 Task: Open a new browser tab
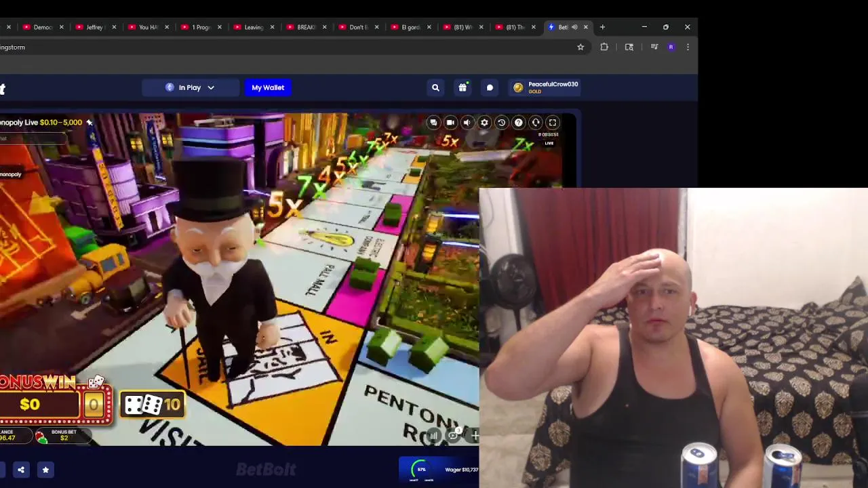[x=602, y=27]
